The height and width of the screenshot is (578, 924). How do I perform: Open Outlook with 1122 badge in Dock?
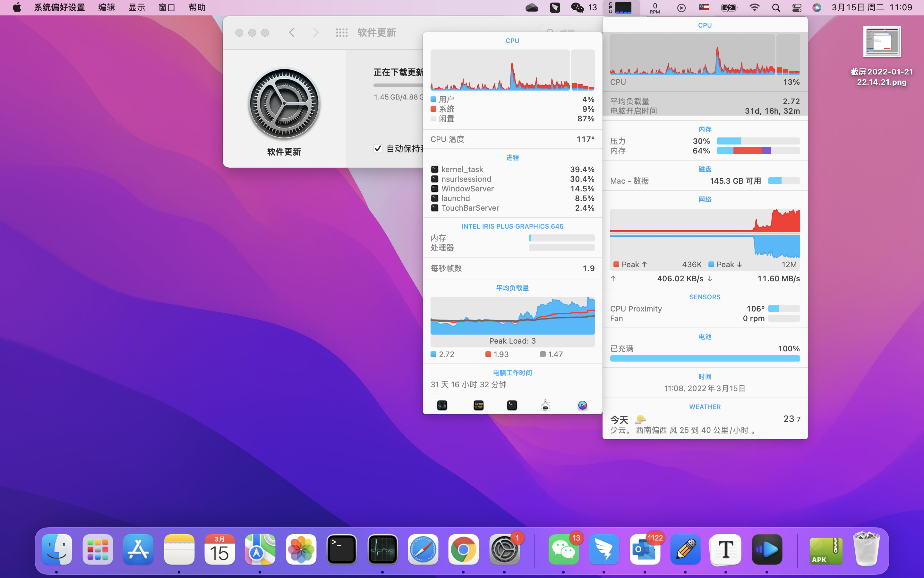tap(645, 549)
